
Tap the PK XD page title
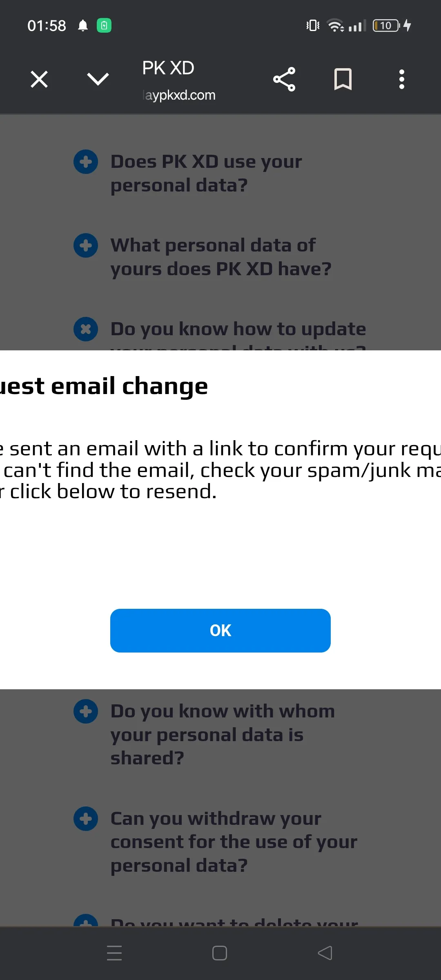tap(168, 67)
